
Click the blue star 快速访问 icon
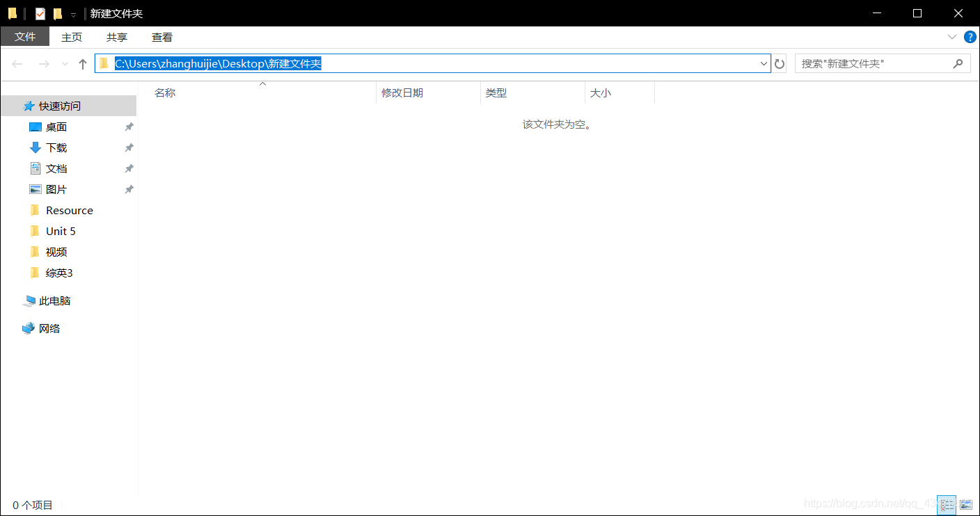click(29, 106)
